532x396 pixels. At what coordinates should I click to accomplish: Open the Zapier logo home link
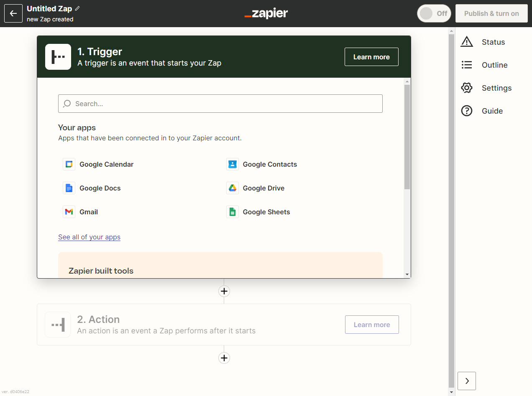click(266, 13)
